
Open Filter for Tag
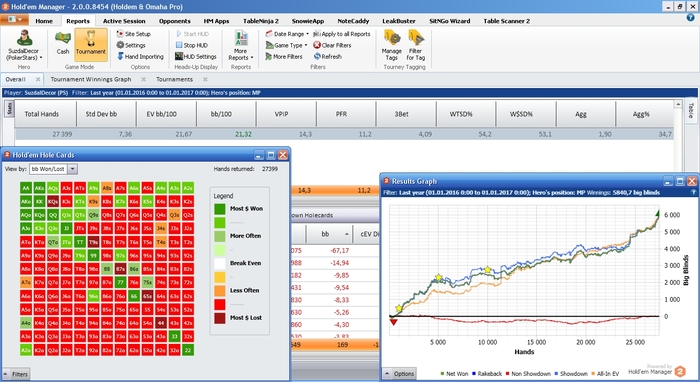416,45
